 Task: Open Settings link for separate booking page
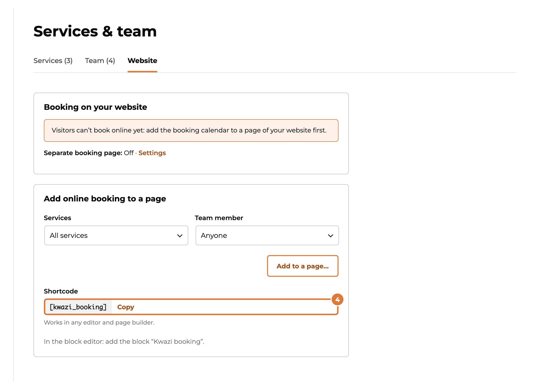pyautogui.click(x=152, y=153)
